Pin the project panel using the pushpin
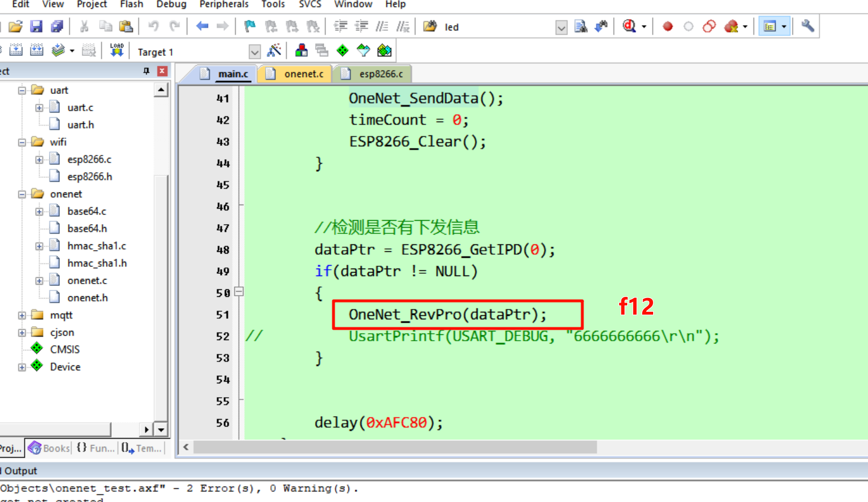Viewport: 868px width, 502px height. coord(146,71)
